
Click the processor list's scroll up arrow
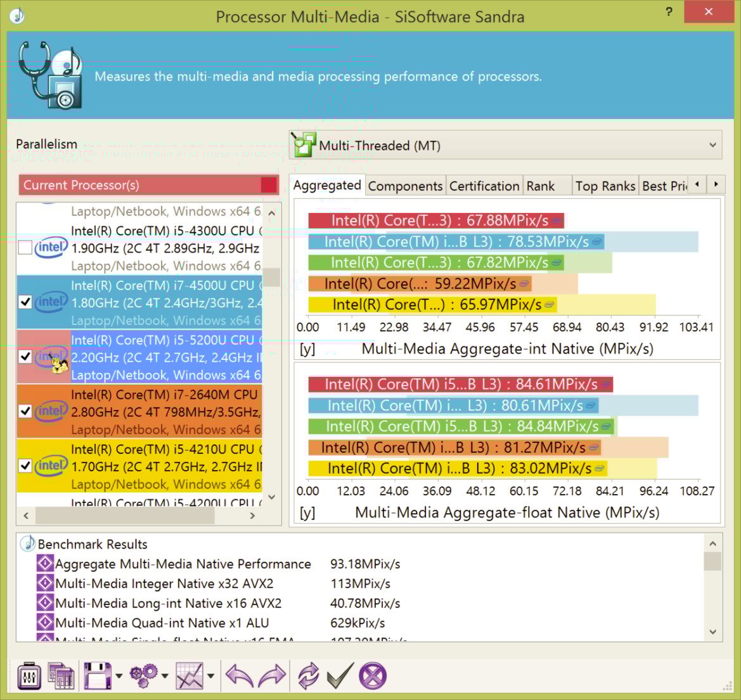click(271, 213)
